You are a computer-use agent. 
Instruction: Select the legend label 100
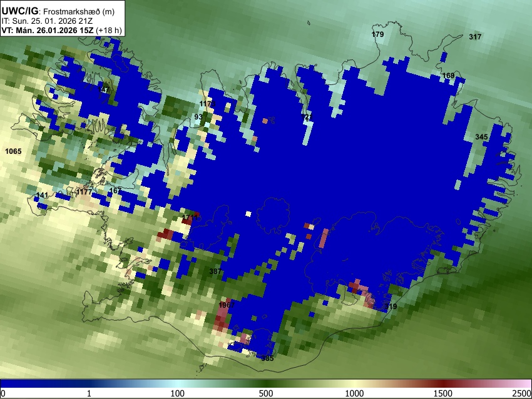pyautogui.click(x=178, y=393)
